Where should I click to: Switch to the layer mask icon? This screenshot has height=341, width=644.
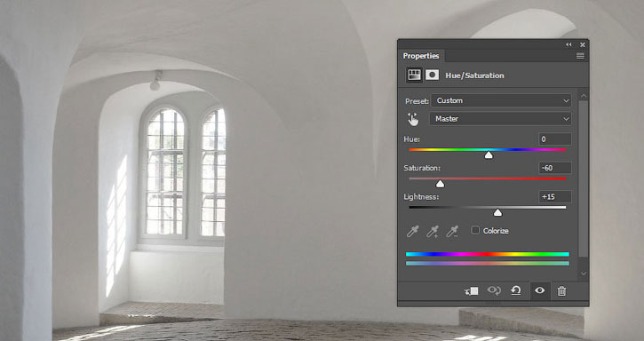click(432, 75)
